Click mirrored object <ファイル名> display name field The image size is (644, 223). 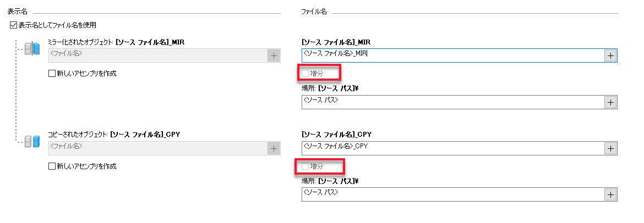point(157,55)
